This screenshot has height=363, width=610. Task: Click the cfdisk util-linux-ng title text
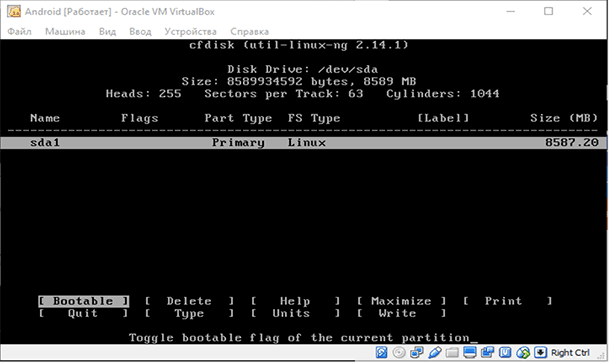coord(299,45)
